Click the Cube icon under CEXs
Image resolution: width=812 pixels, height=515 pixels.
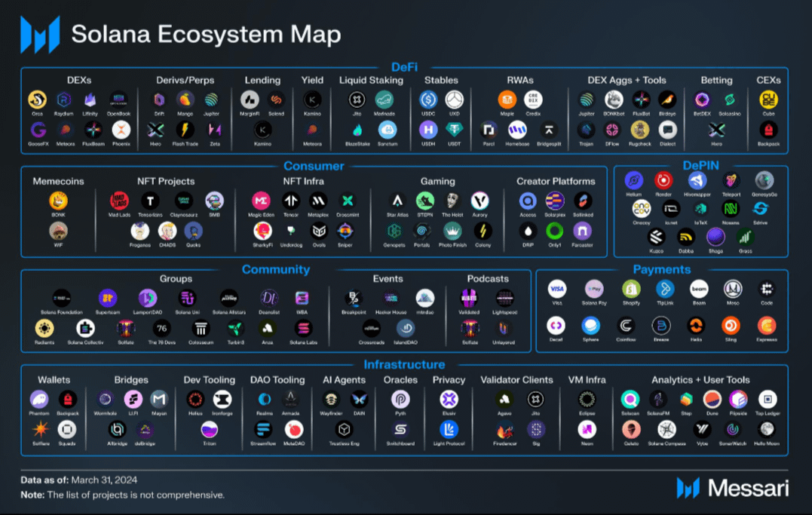click(x=768, y=100)
